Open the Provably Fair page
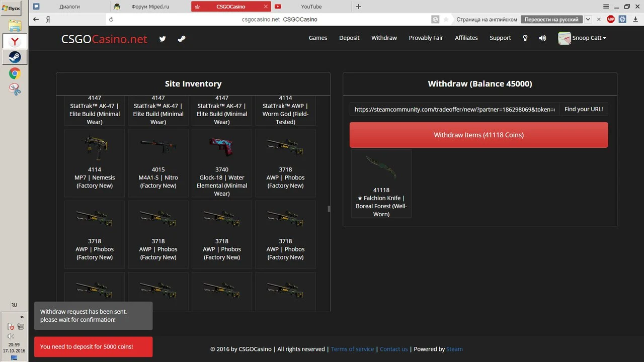644x362 pixels. (x=426, y=38)
